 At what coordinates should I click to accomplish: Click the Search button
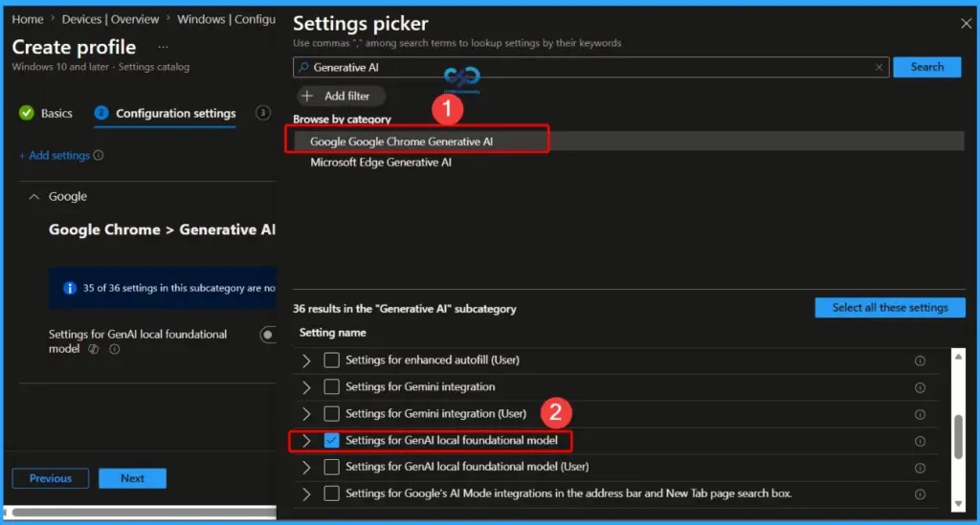[x=926, y=67]
